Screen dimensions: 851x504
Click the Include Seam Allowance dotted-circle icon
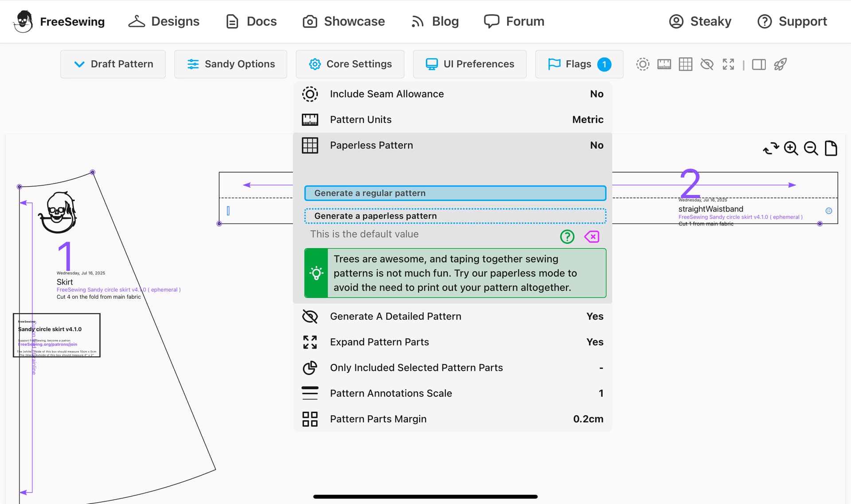(x=310, y=94)
